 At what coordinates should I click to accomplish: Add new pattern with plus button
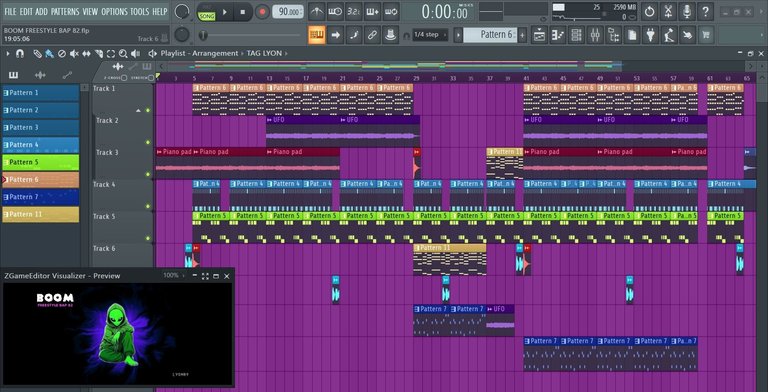523,35
